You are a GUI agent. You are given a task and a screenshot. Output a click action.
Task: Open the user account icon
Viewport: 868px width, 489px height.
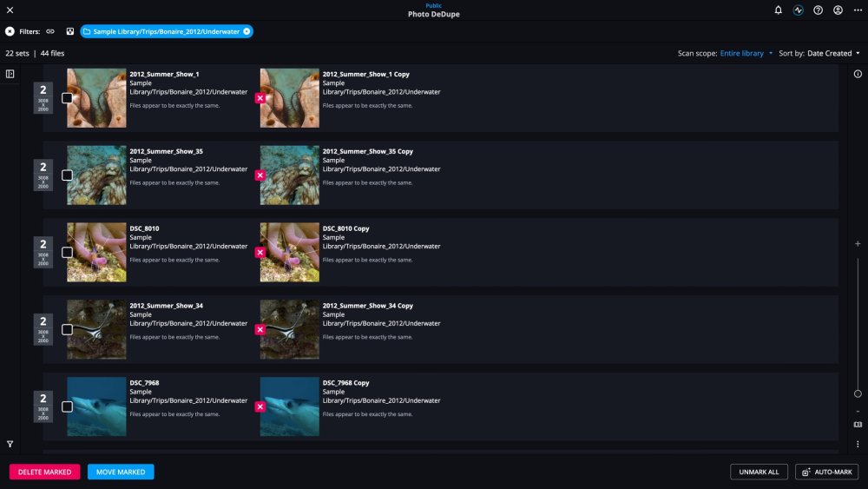point(838,10)
